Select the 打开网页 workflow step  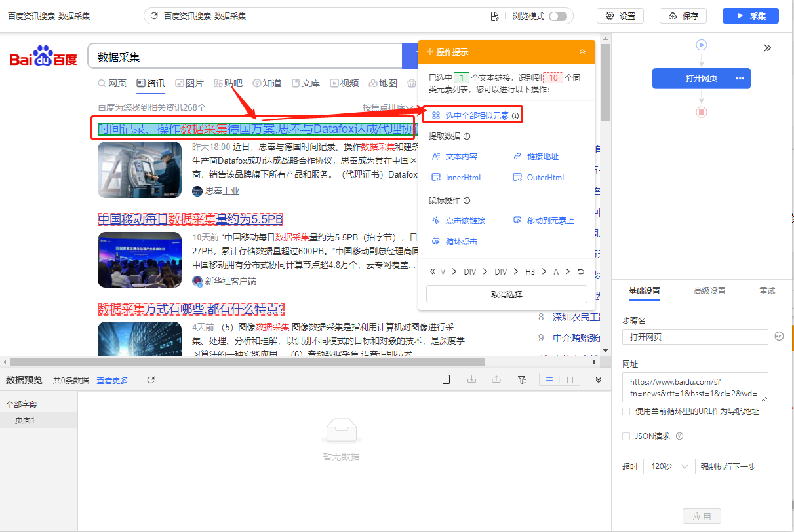(x=702, y=79)
